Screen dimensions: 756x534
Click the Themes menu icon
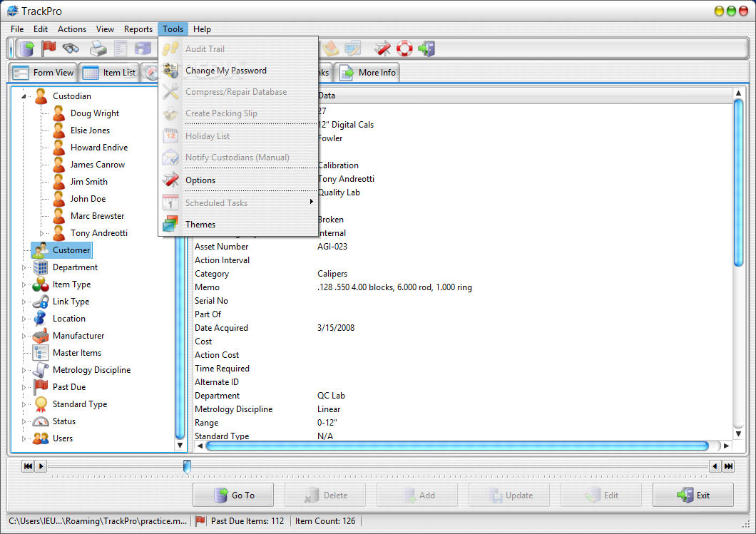pyautogui.click(x=170, y=224)
